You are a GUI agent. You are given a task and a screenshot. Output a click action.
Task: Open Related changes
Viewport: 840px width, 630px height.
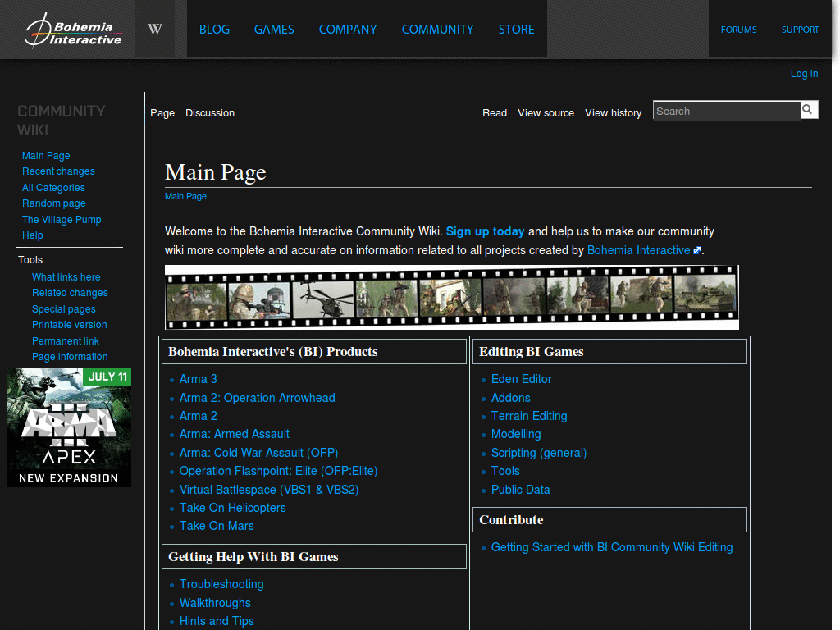pyautogui.click(x=70, y=293)
